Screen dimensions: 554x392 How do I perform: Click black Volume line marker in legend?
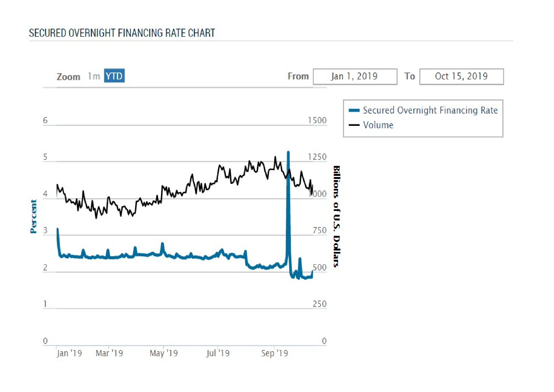pos(354,125)
